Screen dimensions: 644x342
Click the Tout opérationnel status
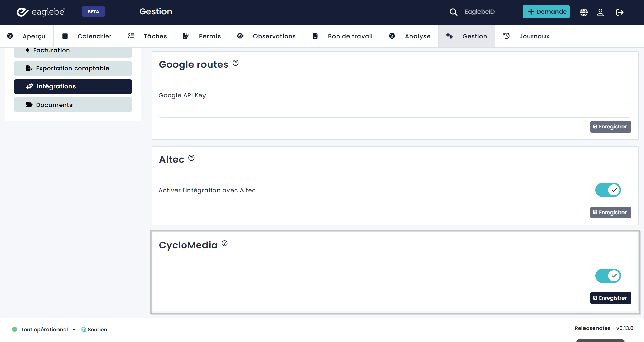[44, 329]
